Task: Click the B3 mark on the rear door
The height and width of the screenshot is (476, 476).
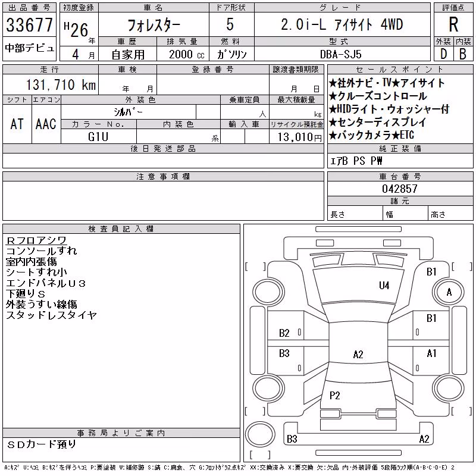Action: click(x=284, y=353)
